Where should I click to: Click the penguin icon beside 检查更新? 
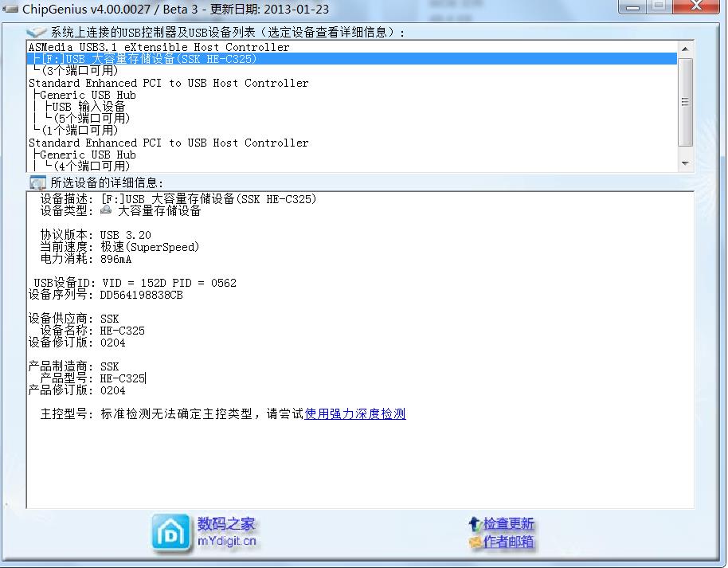(x=476, y=523)
